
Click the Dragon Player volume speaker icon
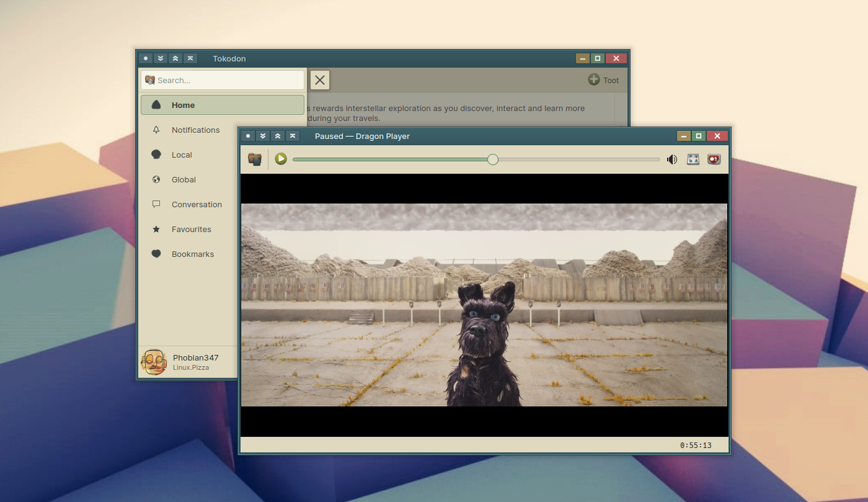(672, 159)
